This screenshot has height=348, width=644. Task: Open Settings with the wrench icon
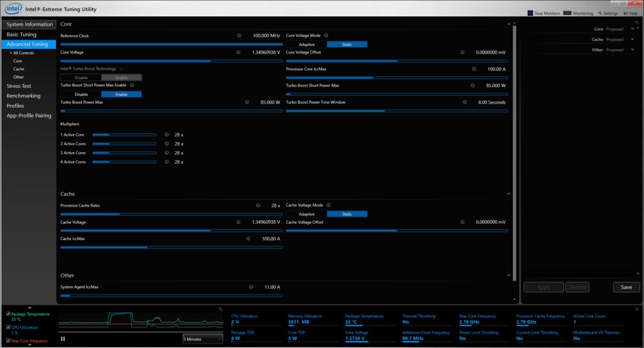coord(608,13)
